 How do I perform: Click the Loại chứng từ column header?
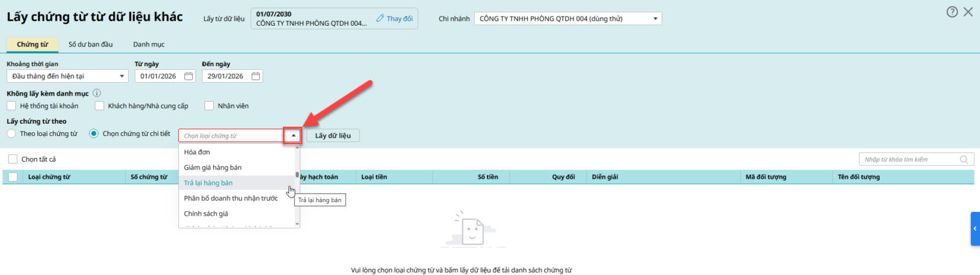click(x=49, y=177)
